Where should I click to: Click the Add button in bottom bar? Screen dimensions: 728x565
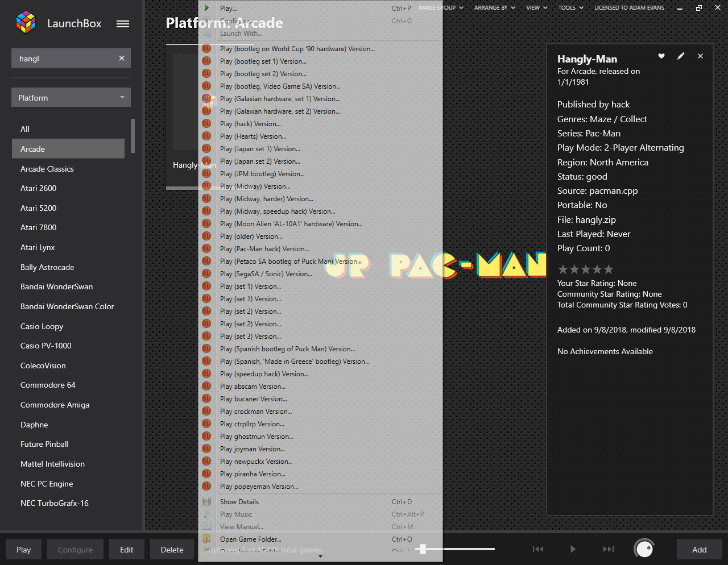(699, 549)
